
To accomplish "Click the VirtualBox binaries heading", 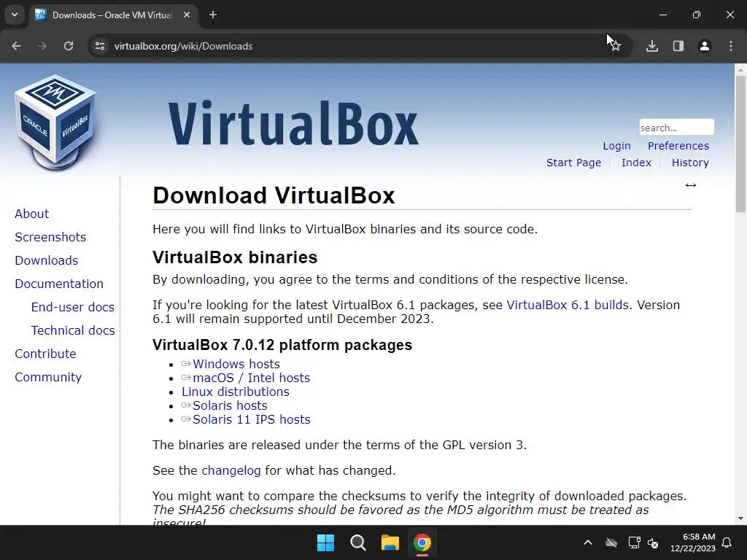I will tap(235, 257).
